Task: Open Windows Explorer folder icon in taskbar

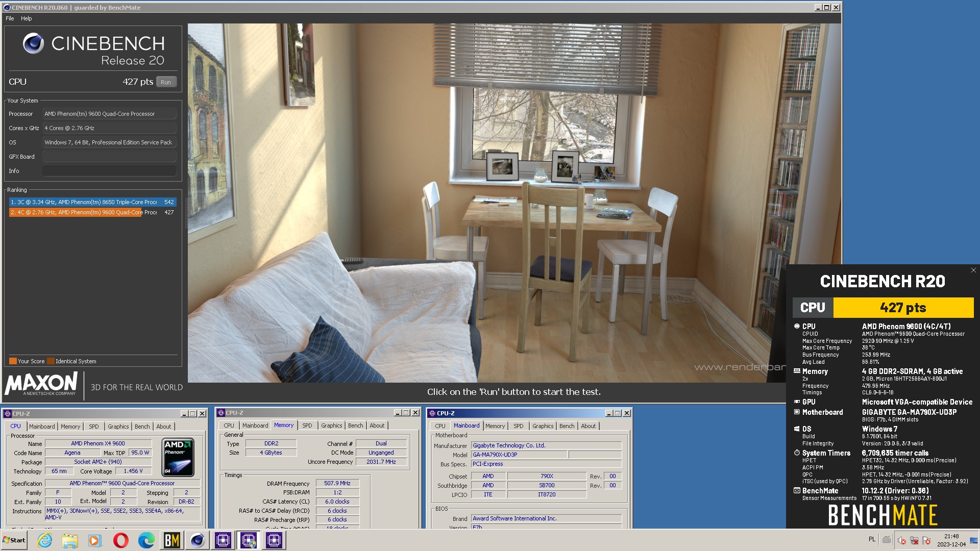Action: (x=70, y=540)
